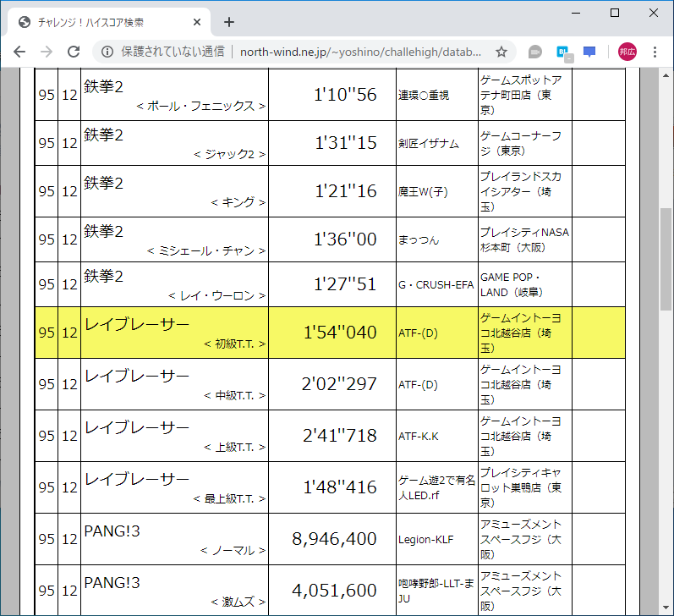This screenshot has height=616, width=674.
Task: Click arcade ゲームスポットアテナ町田店
Action: coord(522,95)
